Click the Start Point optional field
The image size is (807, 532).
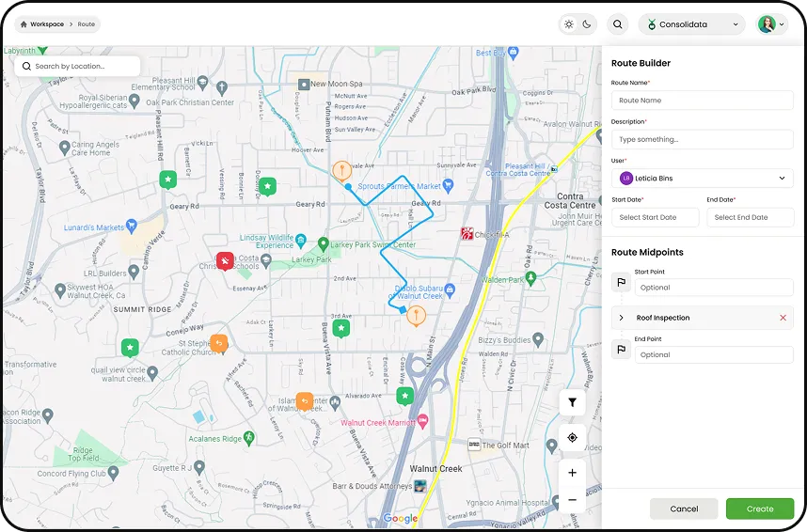714,288
